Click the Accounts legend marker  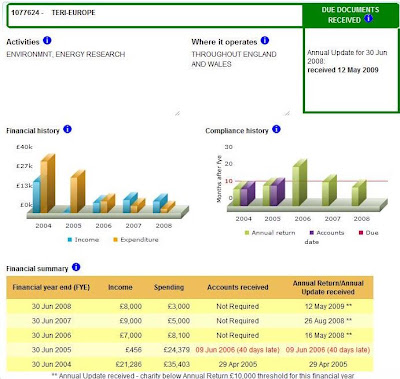click(x=312, y=233)
